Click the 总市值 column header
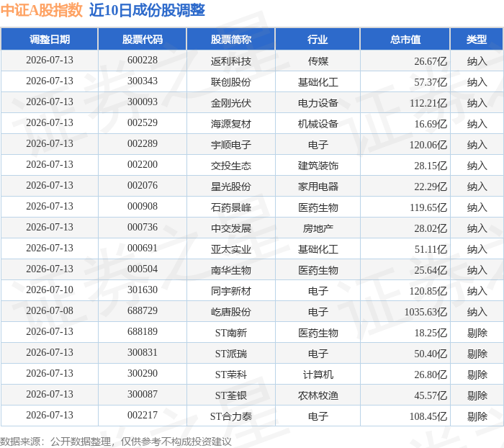Viewport: 504px width, 448px height. tap(405, 39)
